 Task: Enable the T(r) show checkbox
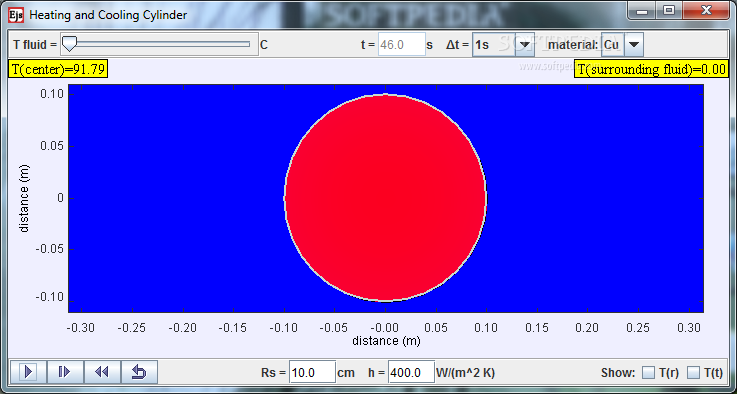649,373
